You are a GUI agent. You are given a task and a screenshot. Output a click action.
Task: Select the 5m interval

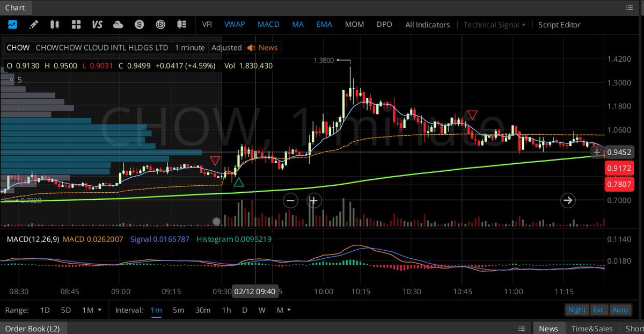[x=178, y=310]
